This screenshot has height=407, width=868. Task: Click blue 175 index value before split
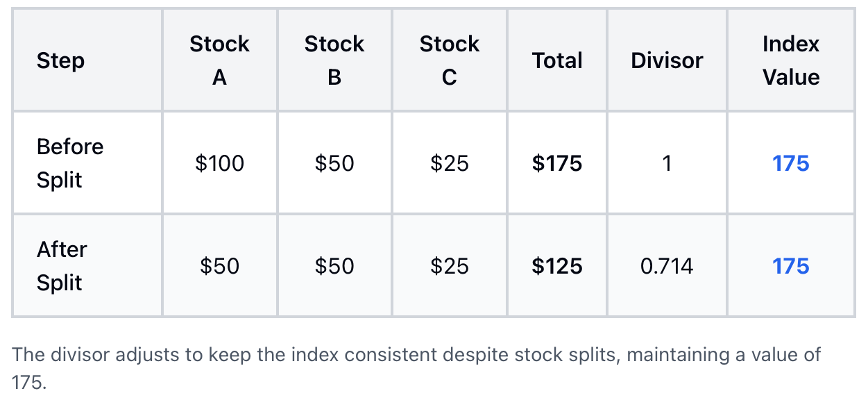pyautogui.click(x=791, y=163)
